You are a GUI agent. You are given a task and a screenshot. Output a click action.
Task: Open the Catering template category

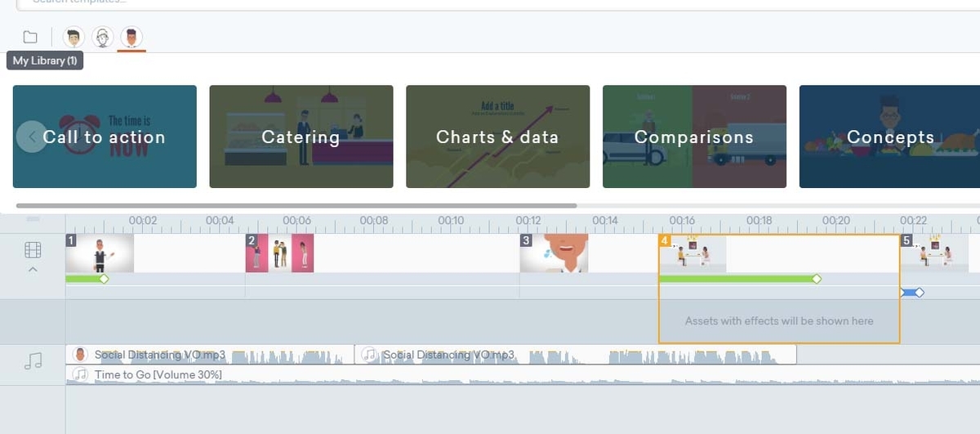(301, 136)
